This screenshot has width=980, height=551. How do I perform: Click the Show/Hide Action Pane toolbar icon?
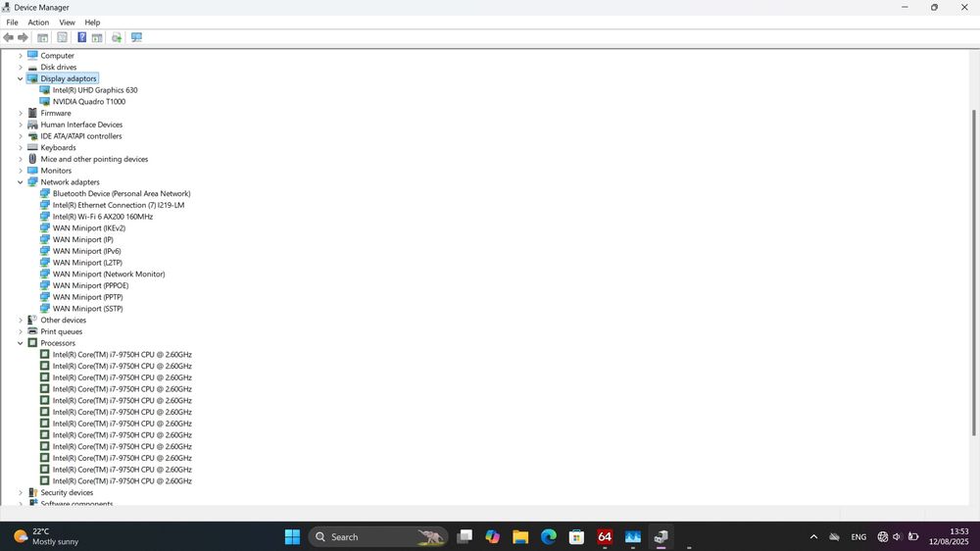coord(97,37)
